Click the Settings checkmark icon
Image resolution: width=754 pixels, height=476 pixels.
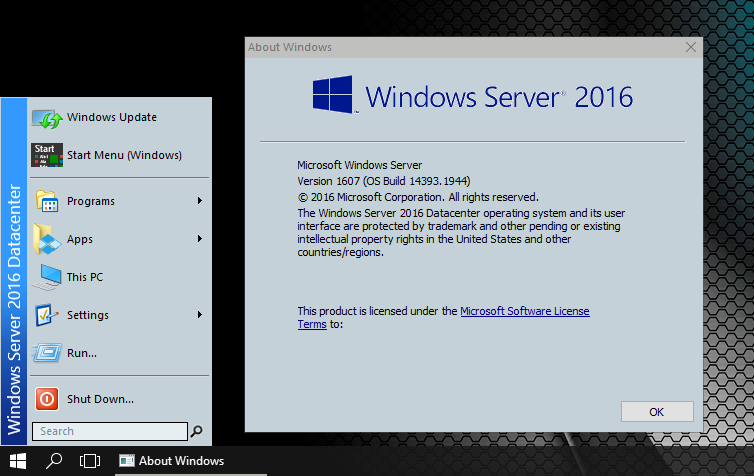[47, 315]
